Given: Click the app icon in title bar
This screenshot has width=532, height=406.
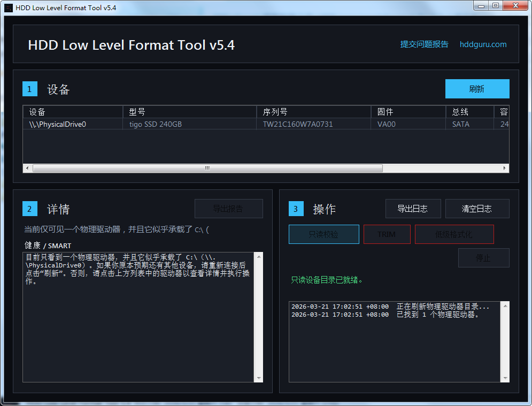Looking at the screenshot, I should click(x=9, y=7).
